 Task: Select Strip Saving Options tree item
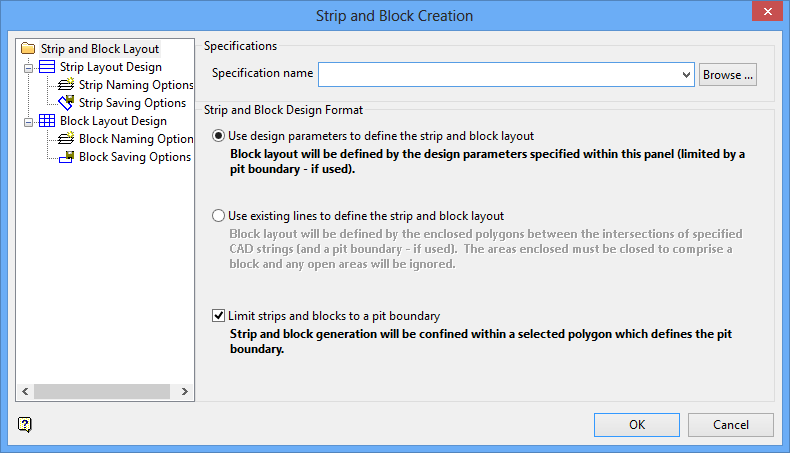[x=132, y=103]
